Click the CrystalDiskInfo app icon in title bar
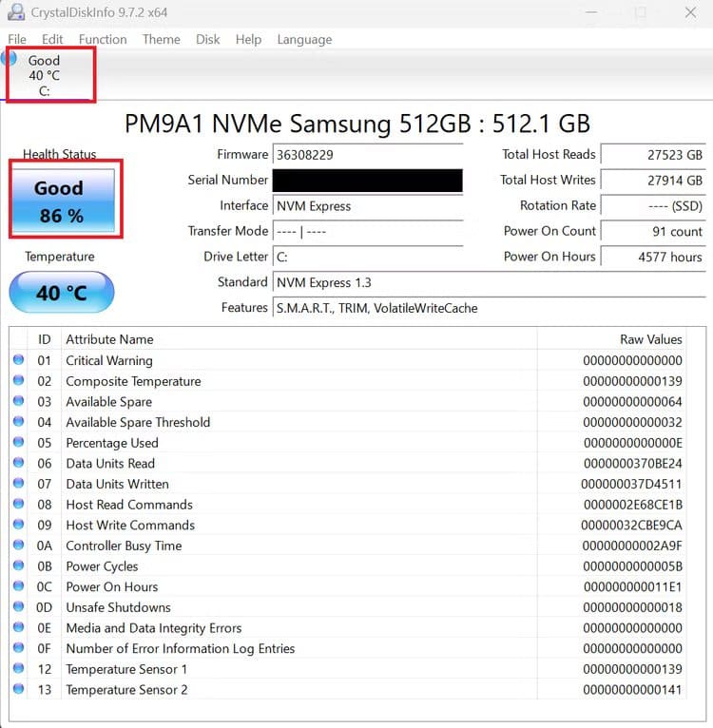Viewport: 713px width, 728px height. [x=15, y=12]
